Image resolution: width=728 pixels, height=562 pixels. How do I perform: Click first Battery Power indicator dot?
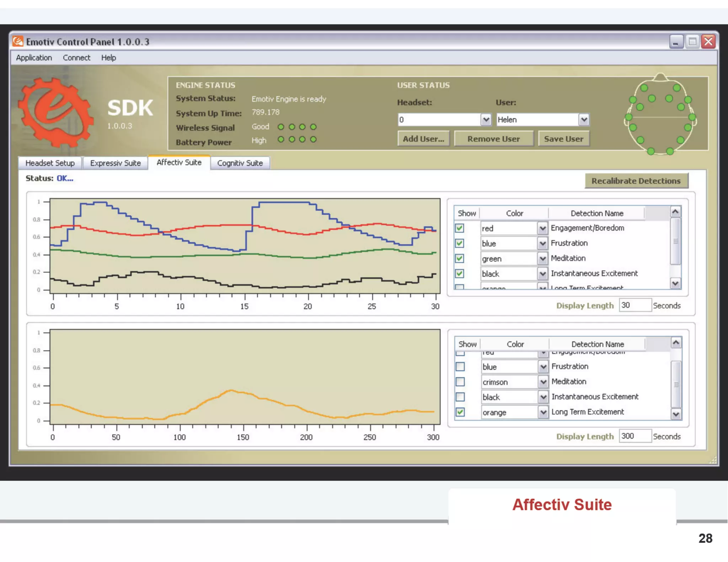pyautogui.click(x=281, y=139)
